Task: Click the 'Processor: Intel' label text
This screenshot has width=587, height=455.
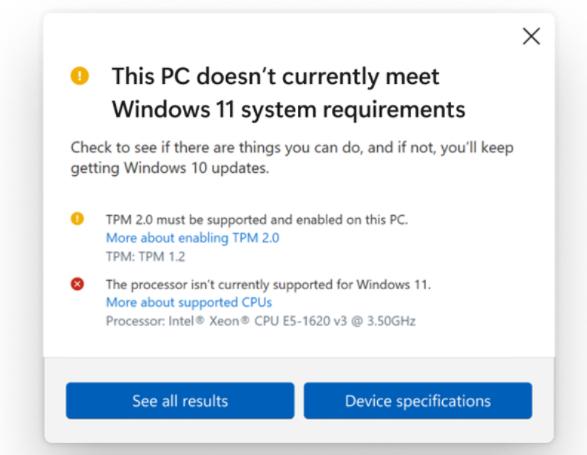Action: 150,321
